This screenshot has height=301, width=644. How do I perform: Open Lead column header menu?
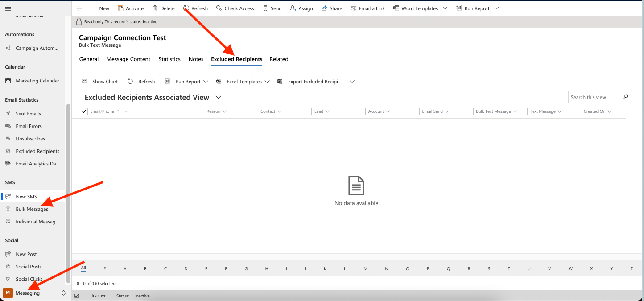[x=322, y=111]
